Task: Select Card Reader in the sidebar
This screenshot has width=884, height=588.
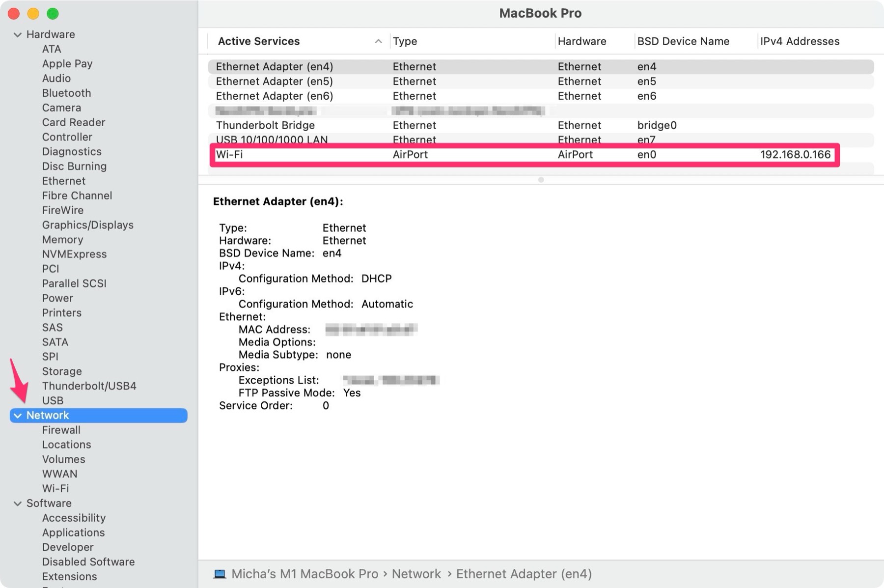Action: pos(74,122)
